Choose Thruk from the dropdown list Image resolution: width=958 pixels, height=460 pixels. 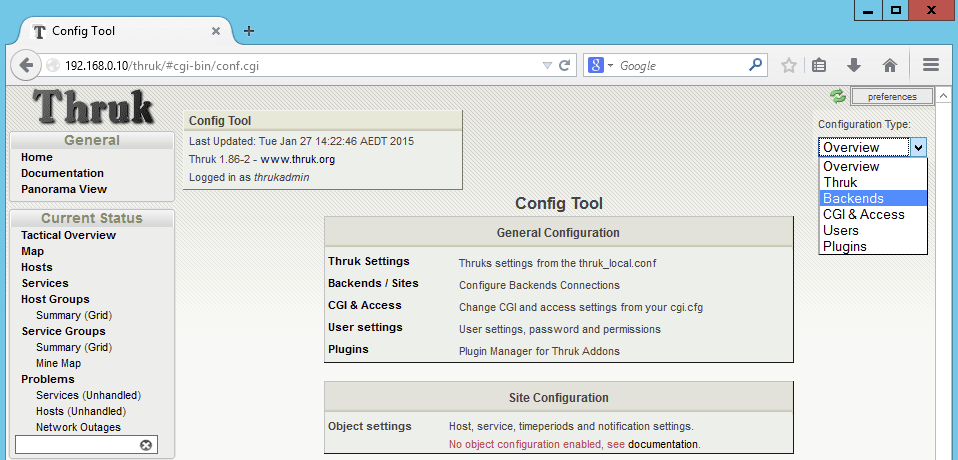pos(872,182)
